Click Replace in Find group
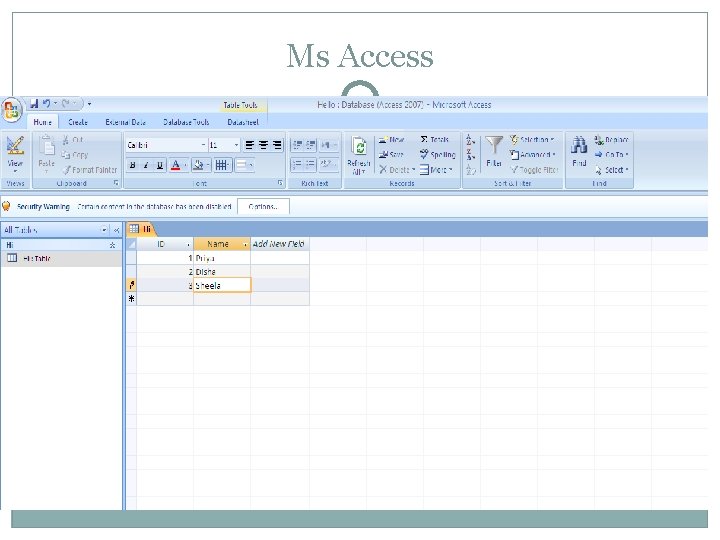The height and width of the screenshot is (540, 720). coord(612,140)
